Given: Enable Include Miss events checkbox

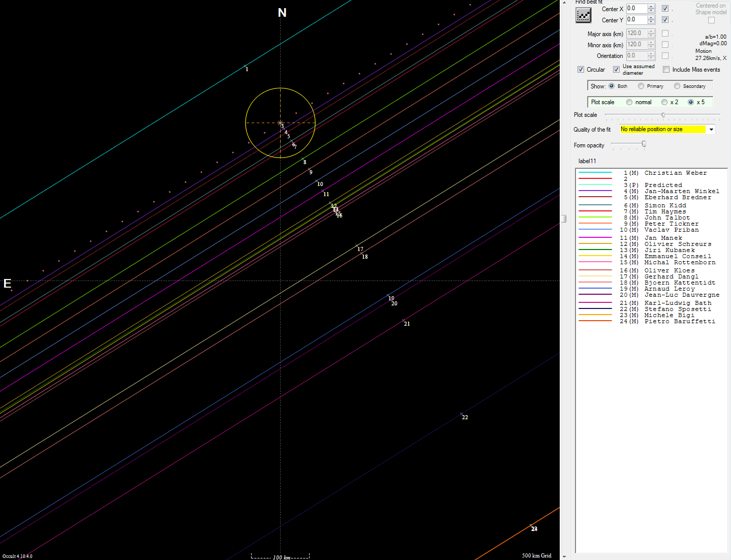Looking at the screenshot, I should [666, 70].
